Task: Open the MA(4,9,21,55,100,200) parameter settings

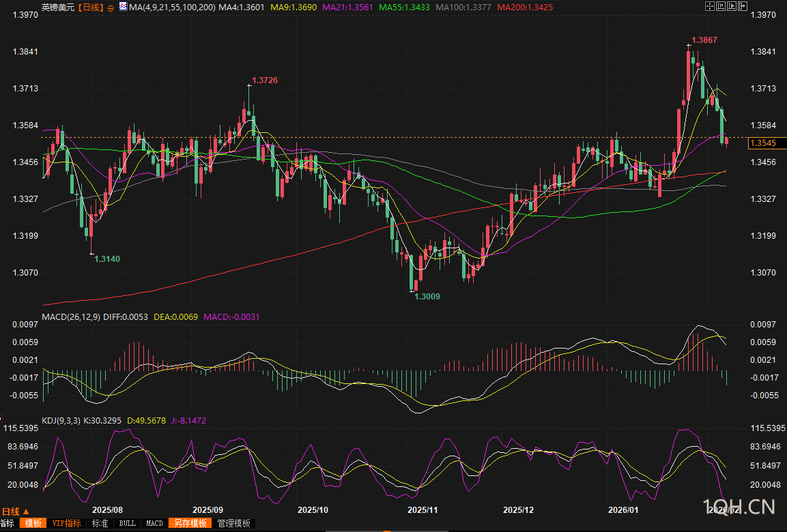Action: 171,8
